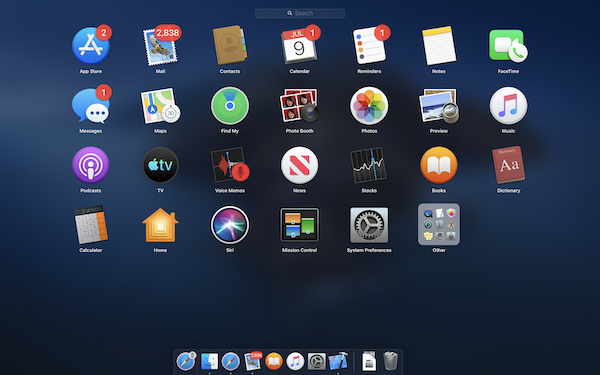Image resolution: width=600 pixels, height=375 pixels.
Task: Open the Calendar app
Action: point(300,46)
